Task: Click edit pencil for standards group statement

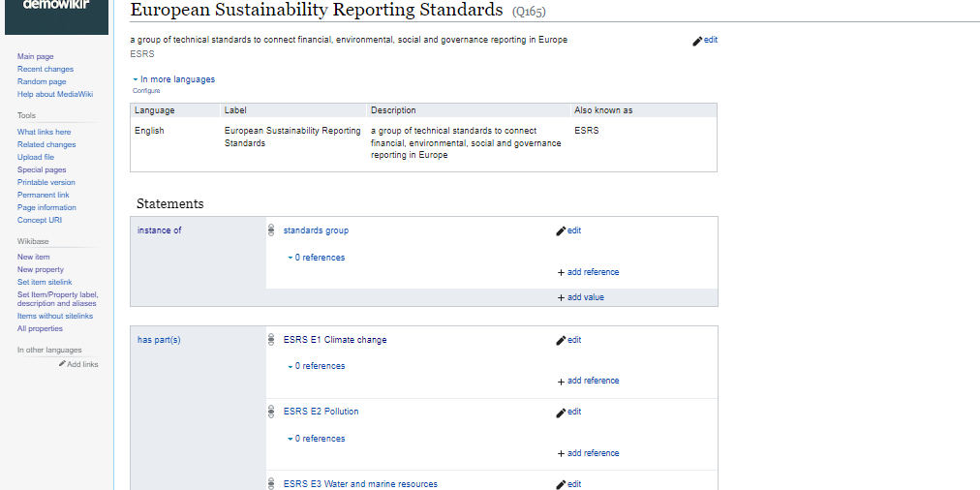Action: pos(561,231)
